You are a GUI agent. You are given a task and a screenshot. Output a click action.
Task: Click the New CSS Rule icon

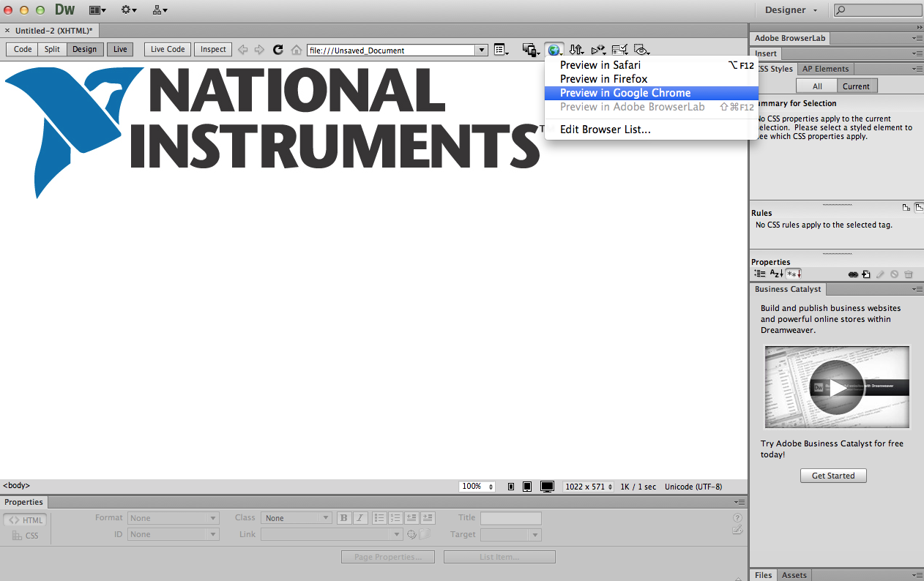tap(866, 274)
